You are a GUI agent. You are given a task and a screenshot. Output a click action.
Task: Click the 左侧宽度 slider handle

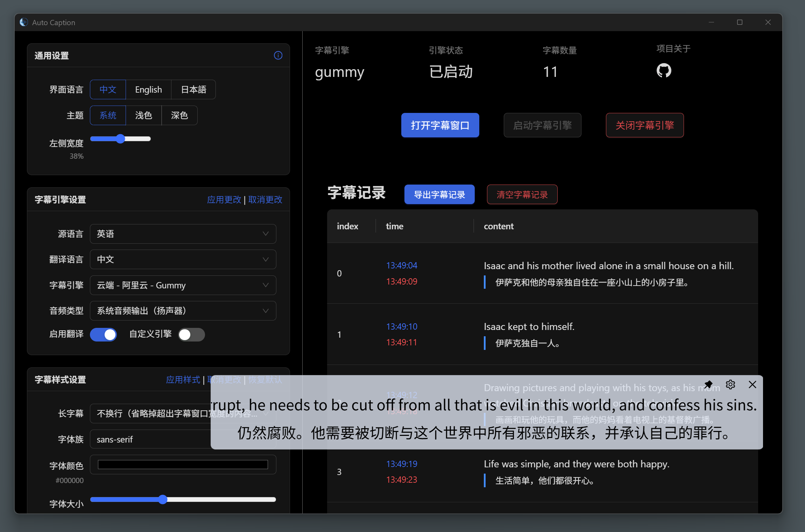(120, 139)
